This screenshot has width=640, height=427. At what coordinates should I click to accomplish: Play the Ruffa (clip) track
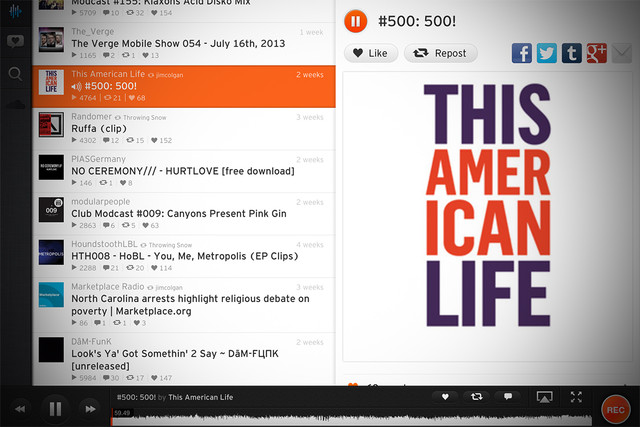click(184, 129)
